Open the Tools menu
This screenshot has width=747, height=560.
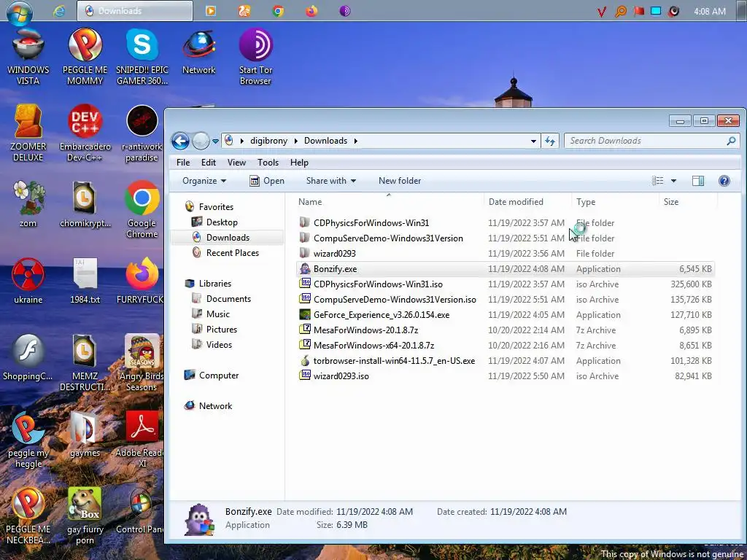(x=268, y=163)
